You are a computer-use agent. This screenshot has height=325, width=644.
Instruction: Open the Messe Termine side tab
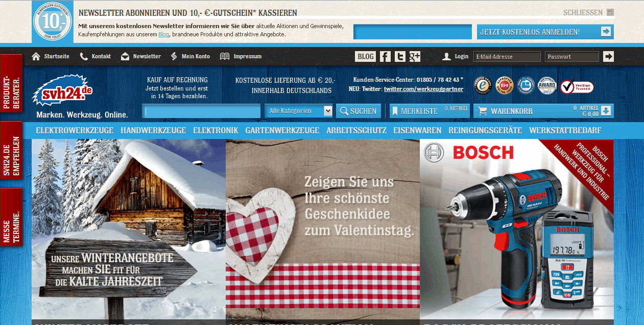pyautogui.click(x=11, y=217)
